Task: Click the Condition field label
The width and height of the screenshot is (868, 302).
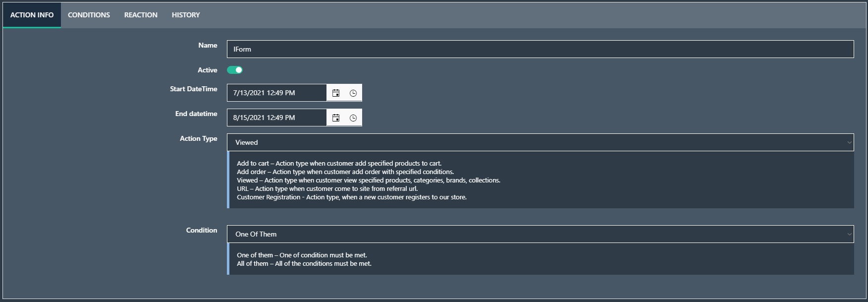Action: pyautogui.click(x=202, y=230)
